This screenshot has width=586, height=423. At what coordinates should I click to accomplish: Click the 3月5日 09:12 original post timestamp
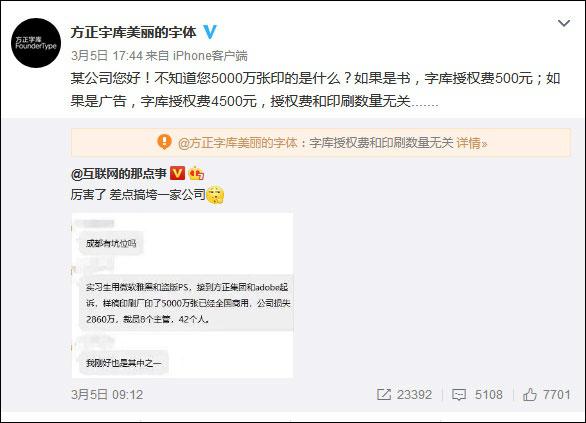click(107, 395)
